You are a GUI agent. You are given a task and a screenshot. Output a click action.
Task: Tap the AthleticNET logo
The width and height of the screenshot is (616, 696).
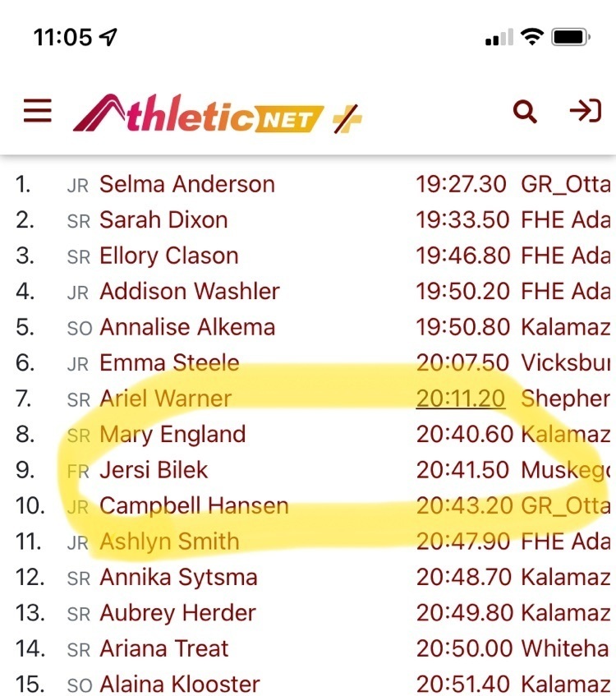click(199, 113)
